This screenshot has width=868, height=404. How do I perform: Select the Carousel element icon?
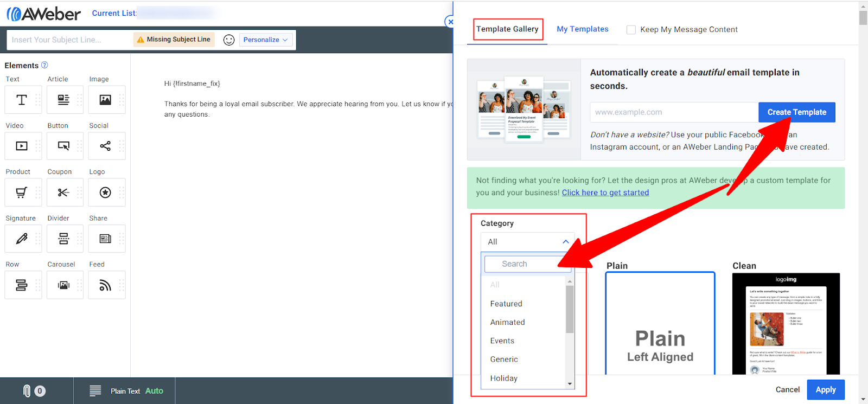(63, 285)
